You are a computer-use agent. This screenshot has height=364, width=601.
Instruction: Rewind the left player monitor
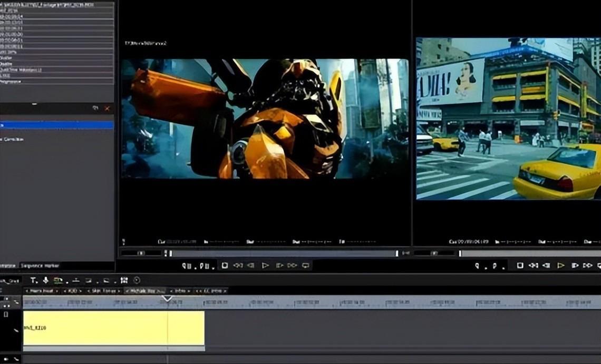pos(238,265)
